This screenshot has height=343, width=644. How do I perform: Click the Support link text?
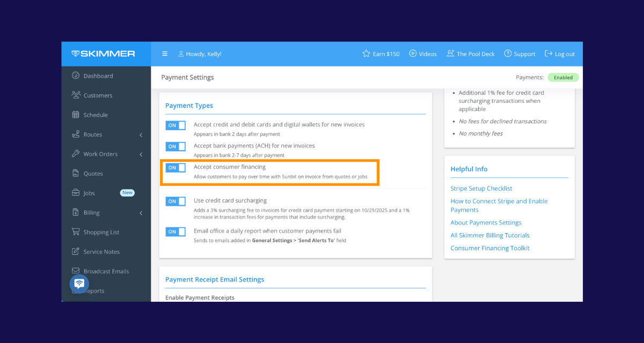524,54
